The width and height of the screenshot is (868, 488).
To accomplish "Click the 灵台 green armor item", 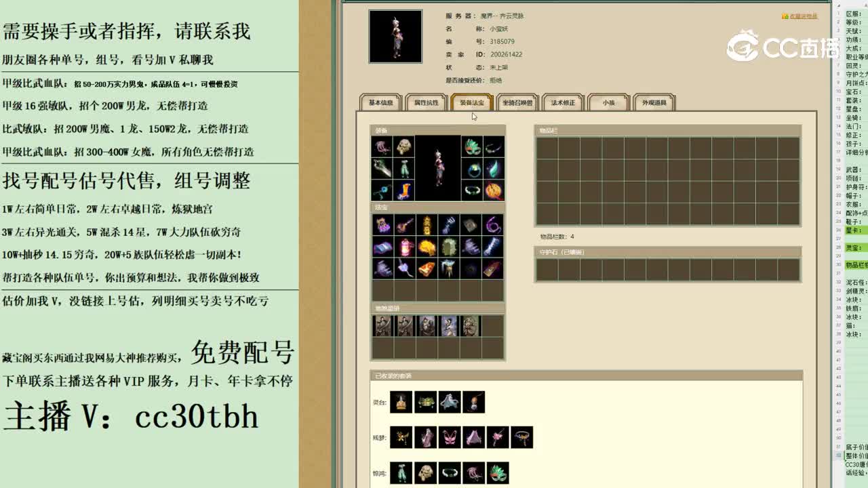I will coord(425,402).
